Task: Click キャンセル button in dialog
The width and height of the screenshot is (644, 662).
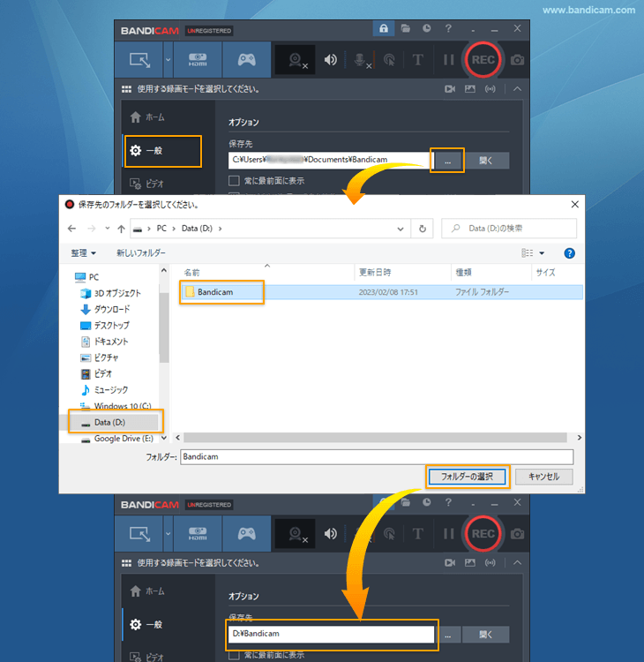Action: pos(544,477)
